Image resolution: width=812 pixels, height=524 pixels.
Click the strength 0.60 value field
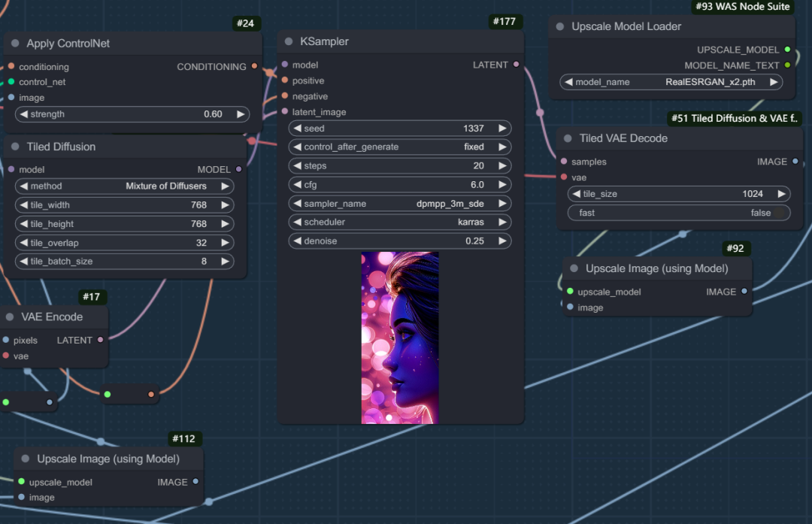tap(132, 114)
